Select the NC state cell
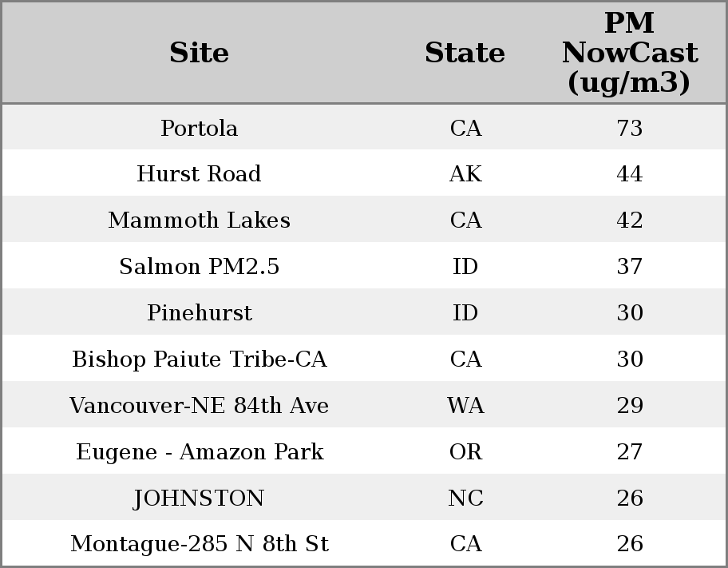This screenshot has height=568, width=728. 465,498
